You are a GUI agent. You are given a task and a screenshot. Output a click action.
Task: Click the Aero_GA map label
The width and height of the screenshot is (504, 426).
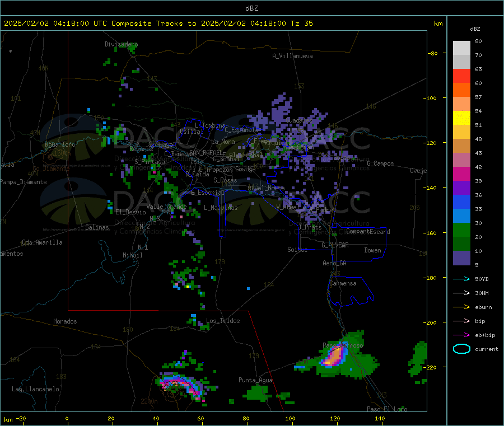334,263
